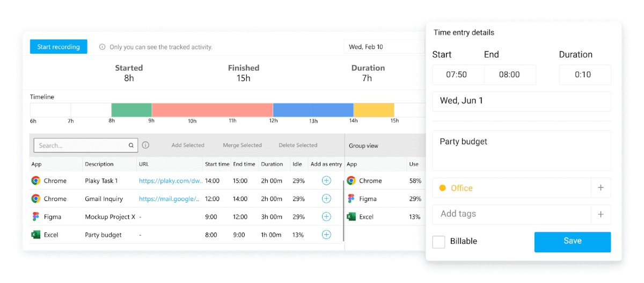
Task: Open the Wed, Jun 1 date picker
Action: tap(522, 101)
